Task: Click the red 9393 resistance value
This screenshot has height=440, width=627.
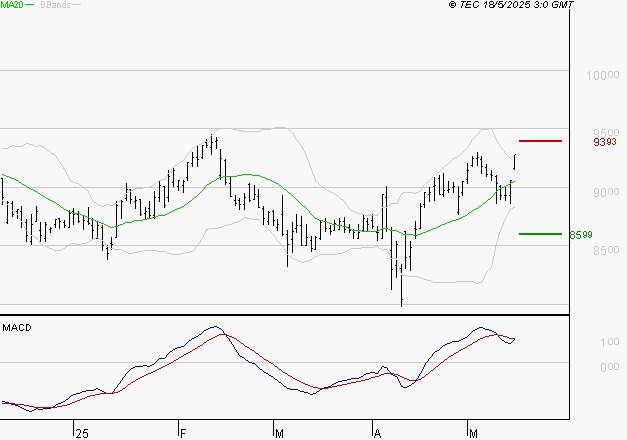Action: point(605,142)
